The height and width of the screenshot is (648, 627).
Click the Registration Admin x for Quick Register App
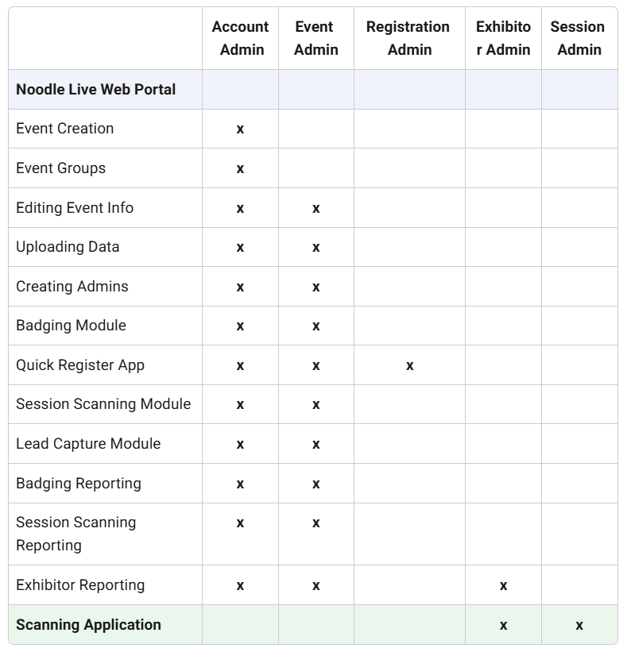pos(409,366)
